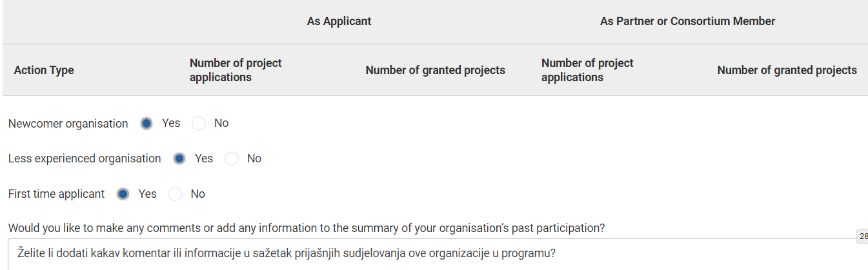Click Number of granted projects under As Applicant
The height and width of the screenshot is (270, 868).
coord(435,70)
